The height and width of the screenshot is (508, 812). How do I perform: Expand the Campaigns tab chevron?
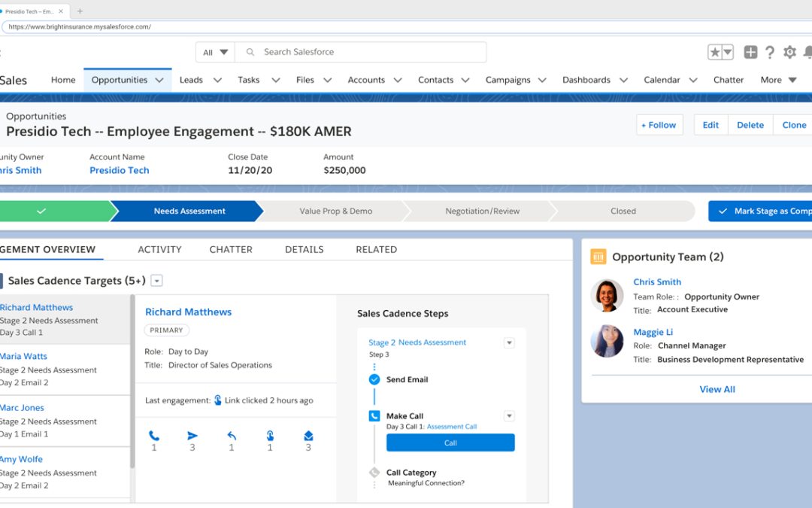coord(542,81)
